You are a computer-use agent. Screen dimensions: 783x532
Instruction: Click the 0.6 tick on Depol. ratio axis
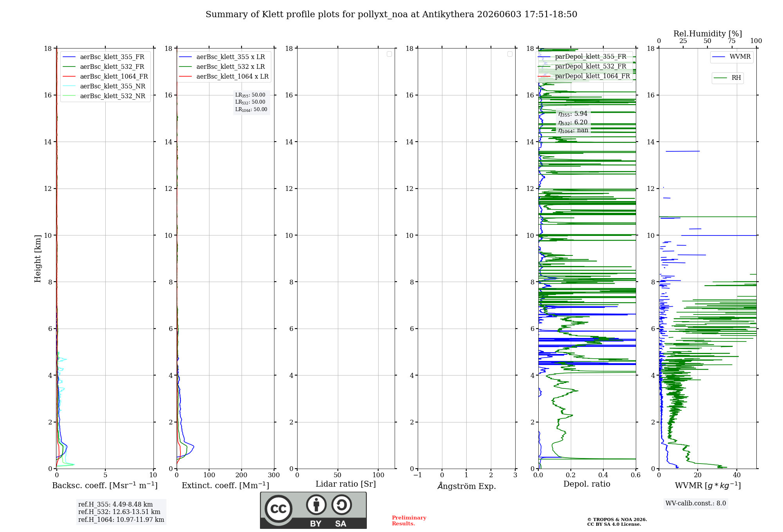pos(635,475)
